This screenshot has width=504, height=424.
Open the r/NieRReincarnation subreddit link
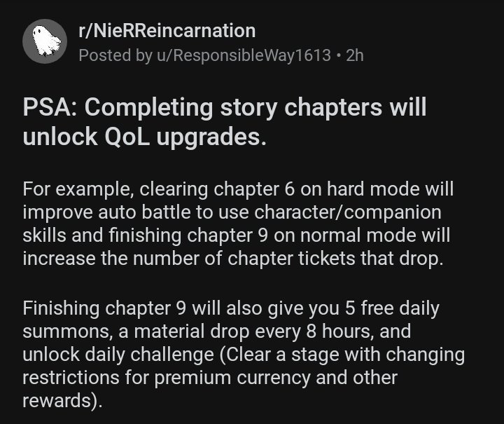click(x=167, y=31)
